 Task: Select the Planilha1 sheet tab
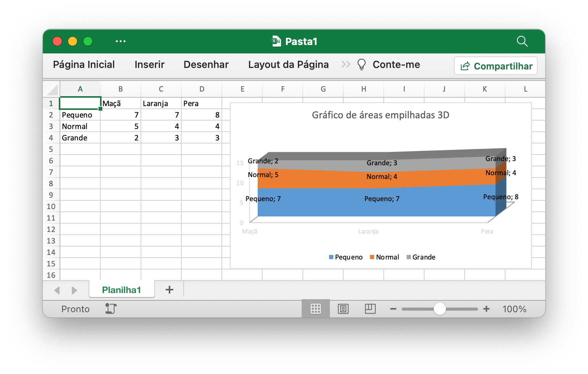pyautogui.click(x=121, y=290)
